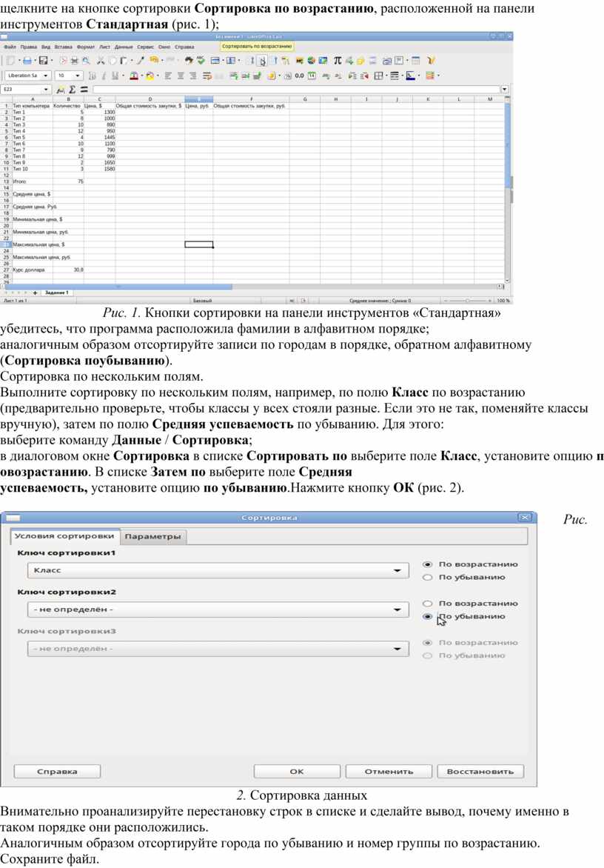Viewport: 604px width, 868px height.
Task: Click the Clone Formatting paintbrush icon
Action: [141, 60]
